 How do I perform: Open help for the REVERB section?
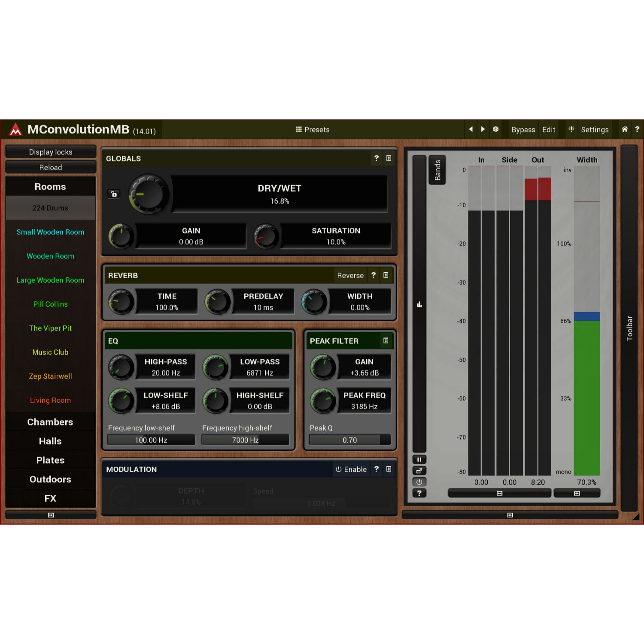pyautogui.click(x=374, y=275)
